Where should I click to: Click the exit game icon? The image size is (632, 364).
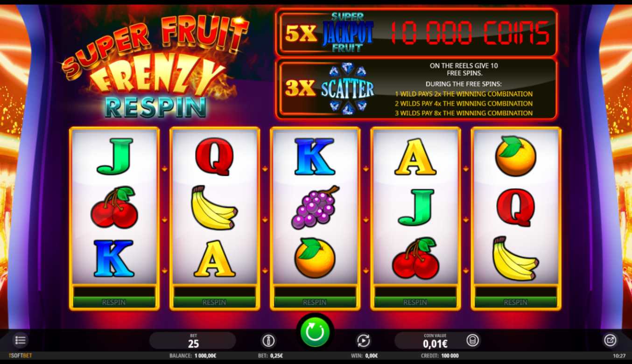[x=610, y=340]
